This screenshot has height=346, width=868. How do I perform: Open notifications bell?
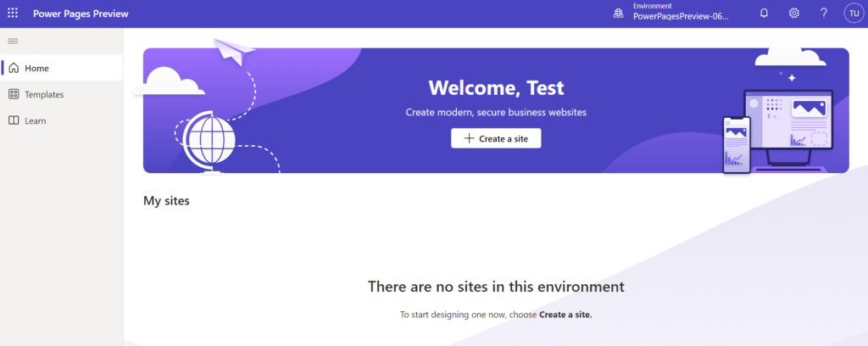point(764,14)
